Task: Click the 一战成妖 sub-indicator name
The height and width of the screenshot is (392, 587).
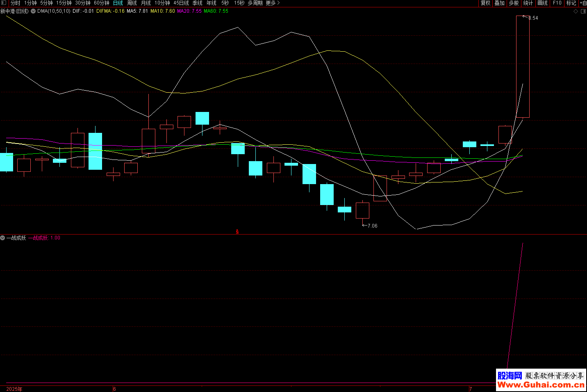Action: [x=16, y=238]
